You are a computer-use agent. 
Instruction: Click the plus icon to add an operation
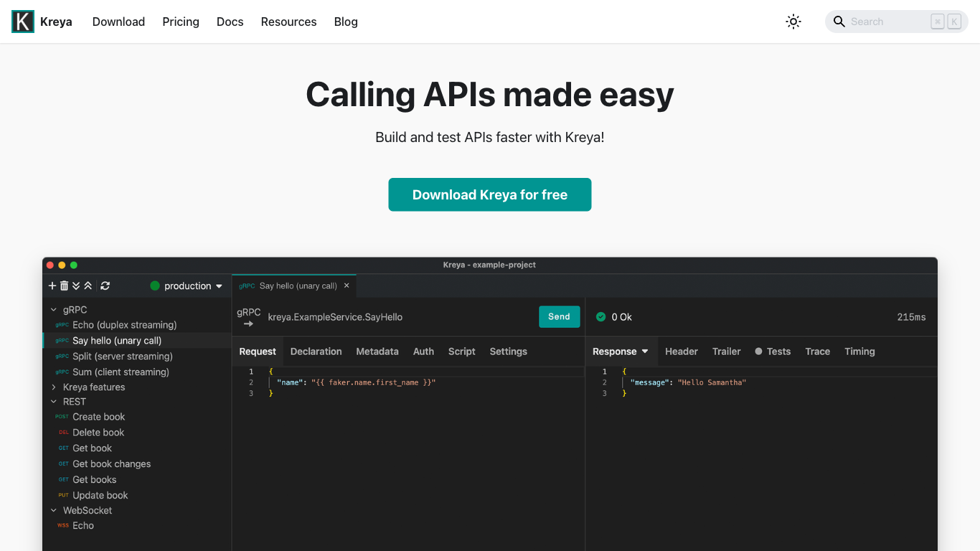pos(52,286)
